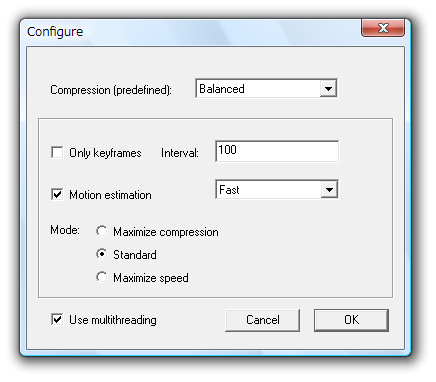
Task: Choose the Maximize speed radio option
Action: tap(101, 277)
